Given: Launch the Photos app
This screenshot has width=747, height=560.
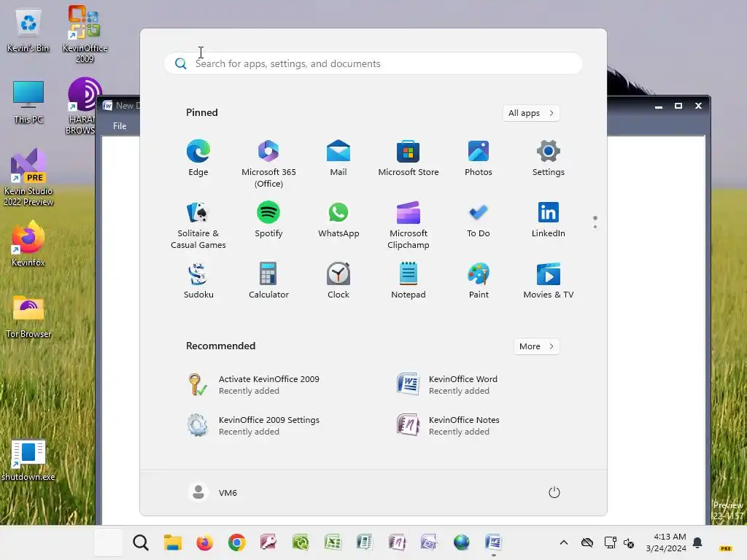Looking at the screenshot, I should (479, 158).
